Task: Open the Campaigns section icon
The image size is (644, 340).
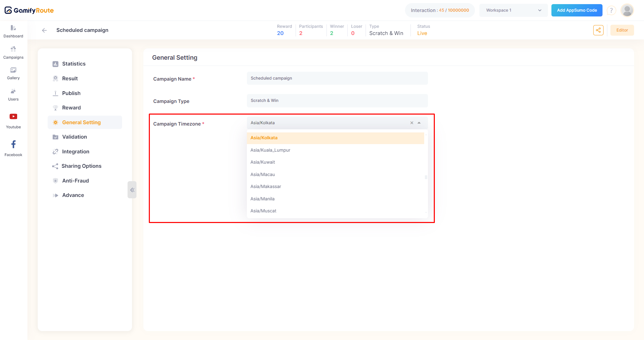Action: point(13,49)
